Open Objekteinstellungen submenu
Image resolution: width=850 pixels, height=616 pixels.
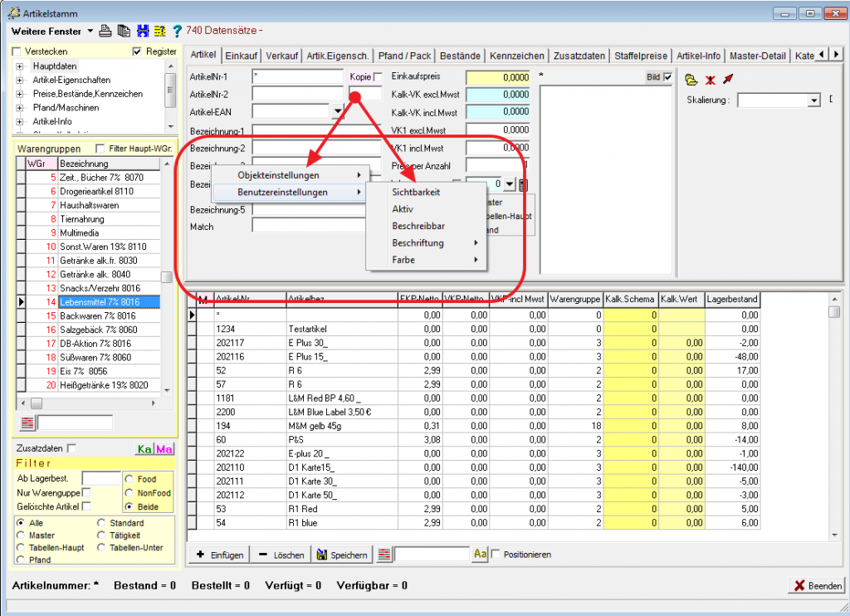click(x=290, y=175)
